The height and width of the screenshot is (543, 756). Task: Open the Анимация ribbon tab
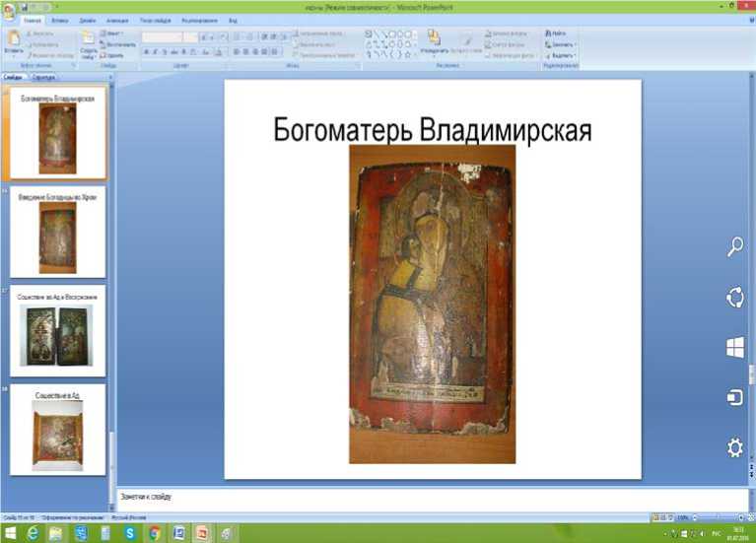[117, 21]
